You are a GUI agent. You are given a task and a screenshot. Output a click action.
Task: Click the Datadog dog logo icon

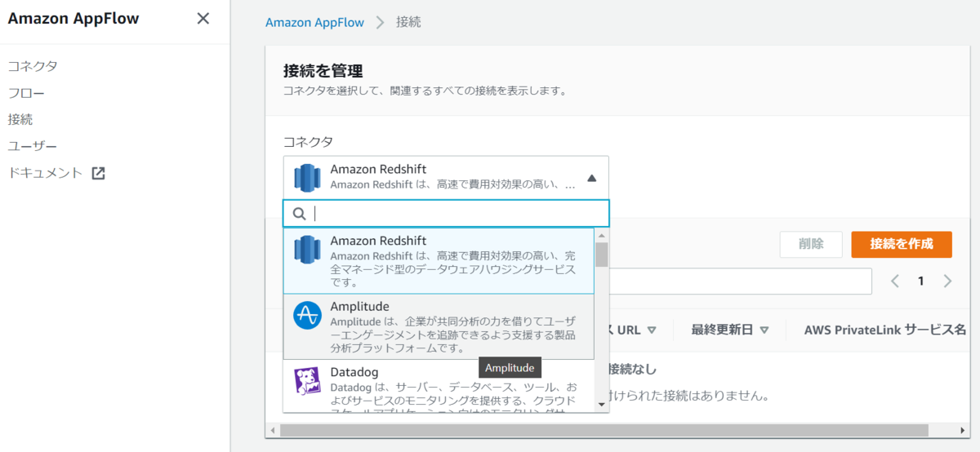click(x=308, y=379)
